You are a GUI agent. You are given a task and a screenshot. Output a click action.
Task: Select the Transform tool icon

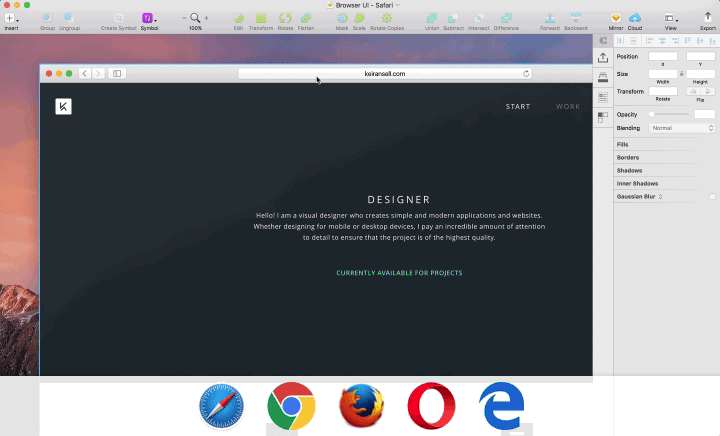tap(261, 18)
